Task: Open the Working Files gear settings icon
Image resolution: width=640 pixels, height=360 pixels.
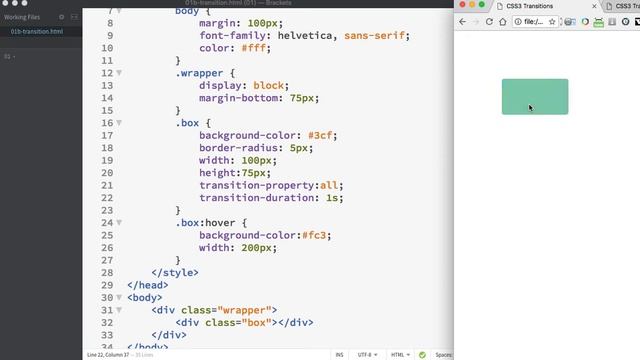Action: point(62,17)
